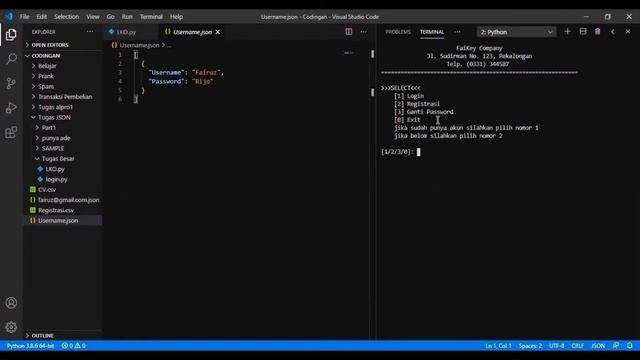
Task: Open the feedback icon in status bar
Action: (616, 346)
